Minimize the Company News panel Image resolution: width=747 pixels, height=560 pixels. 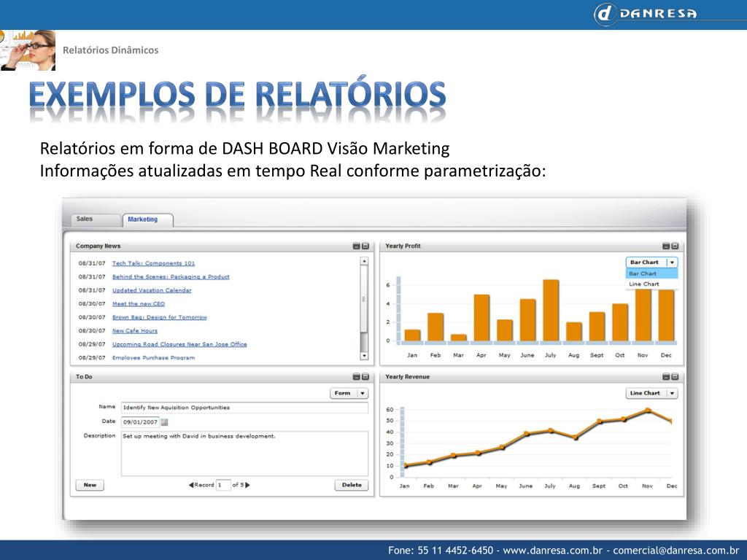pyautogui.click(x=356, y=246)
